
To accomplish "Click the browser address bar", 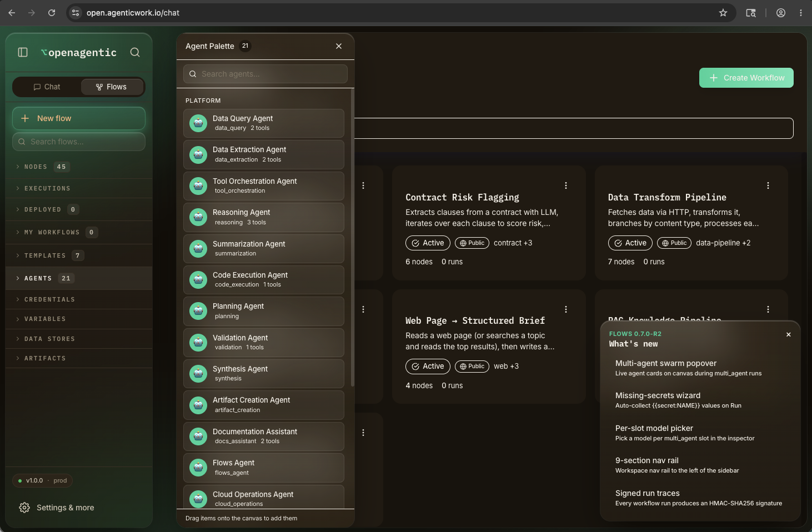I will pos(400,13).
